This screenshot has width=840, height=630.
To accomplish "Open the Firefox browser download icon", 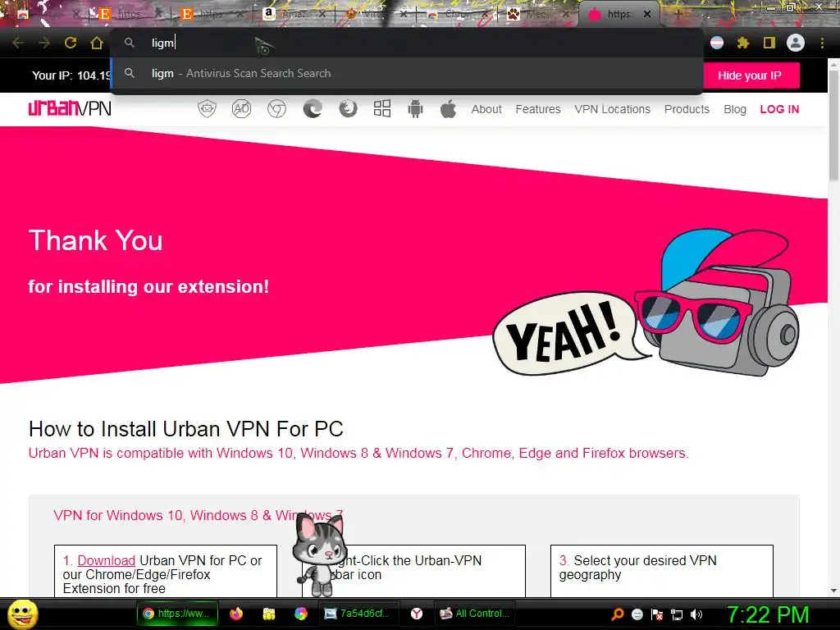I will tap(348, 109).
